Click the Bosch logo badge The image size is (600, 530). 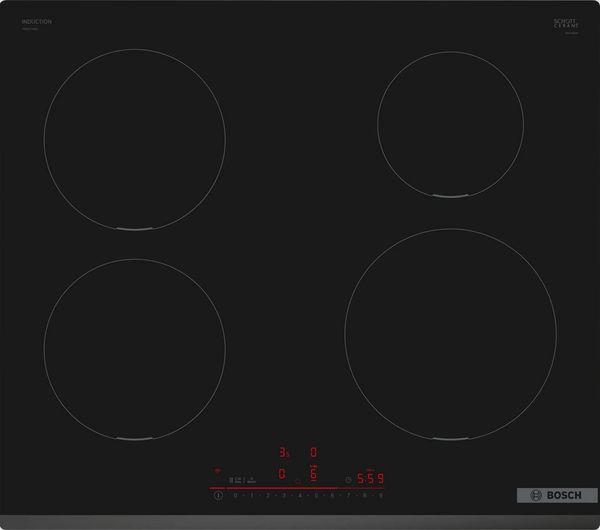pyautogui.click(x=557, y=495)
